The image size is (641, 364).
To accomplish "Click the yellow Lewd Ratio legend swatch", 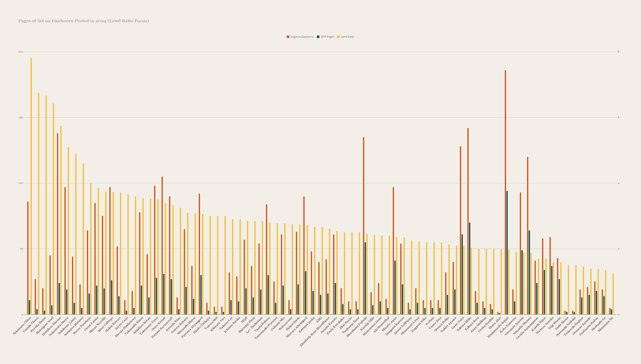I will 338,37.
